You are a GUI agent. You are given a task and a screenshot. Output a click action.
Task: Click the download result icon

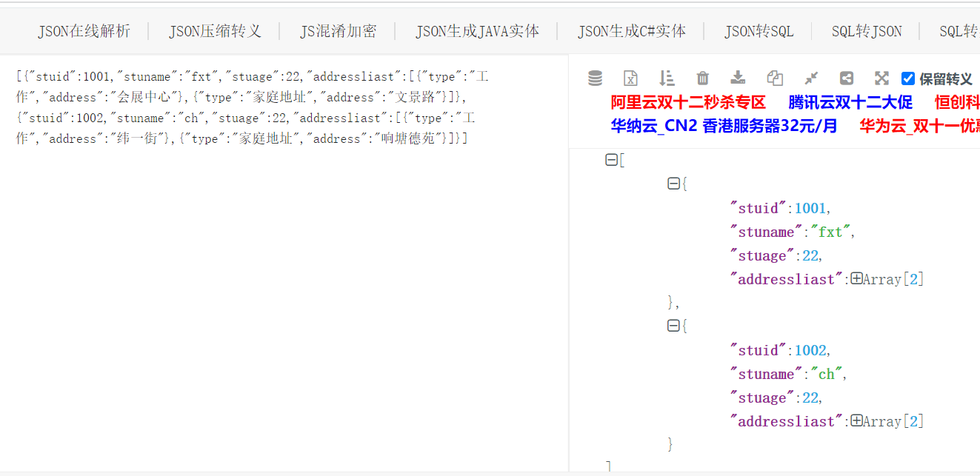(x=738, y=77)
